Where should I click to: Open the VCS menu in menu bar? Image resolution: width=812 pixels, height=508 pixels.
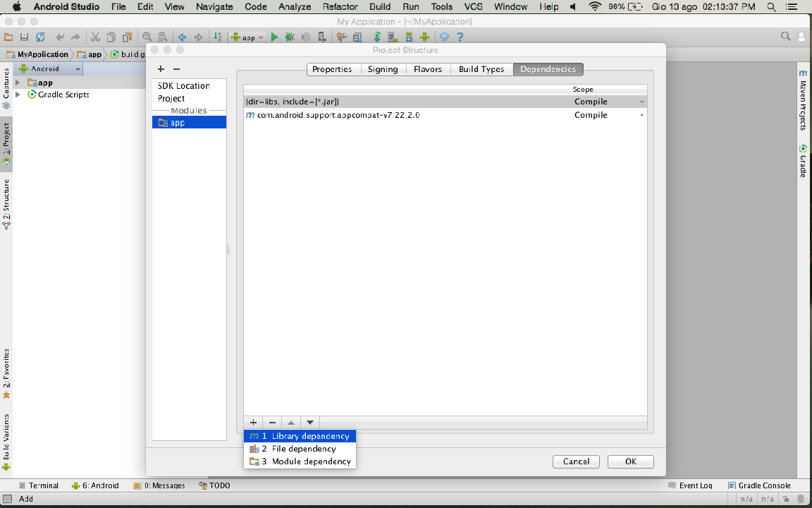click(474, 7)
